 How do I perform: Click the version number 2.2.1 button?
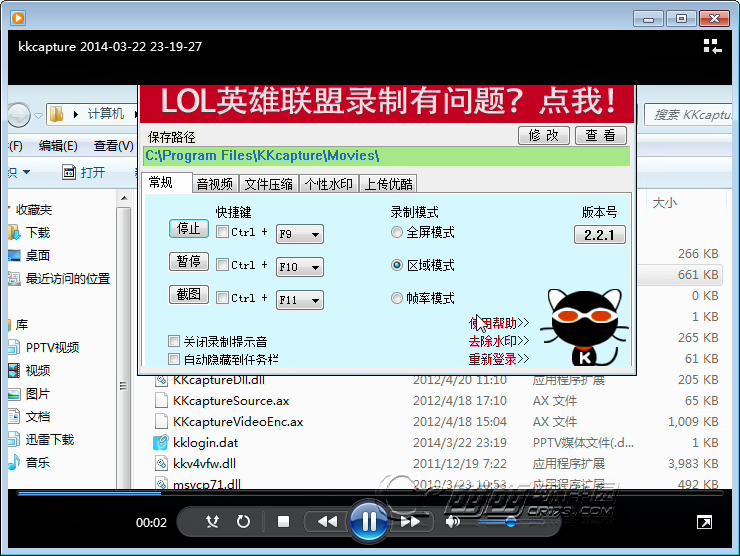(600, 235)
